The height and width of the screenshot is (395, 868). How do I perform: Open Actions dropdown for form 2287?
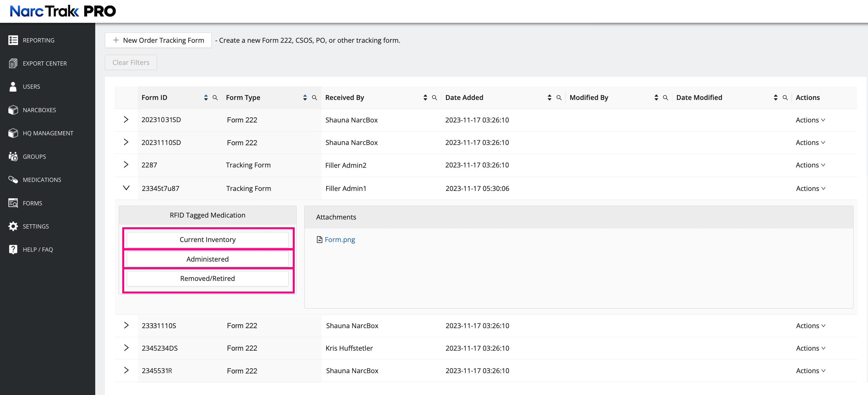810,165
